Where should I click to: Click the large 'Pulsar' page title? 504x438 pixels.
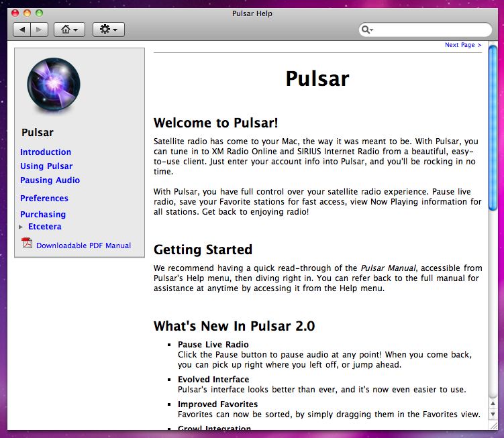pyautogui.click(x=317, y=78)
